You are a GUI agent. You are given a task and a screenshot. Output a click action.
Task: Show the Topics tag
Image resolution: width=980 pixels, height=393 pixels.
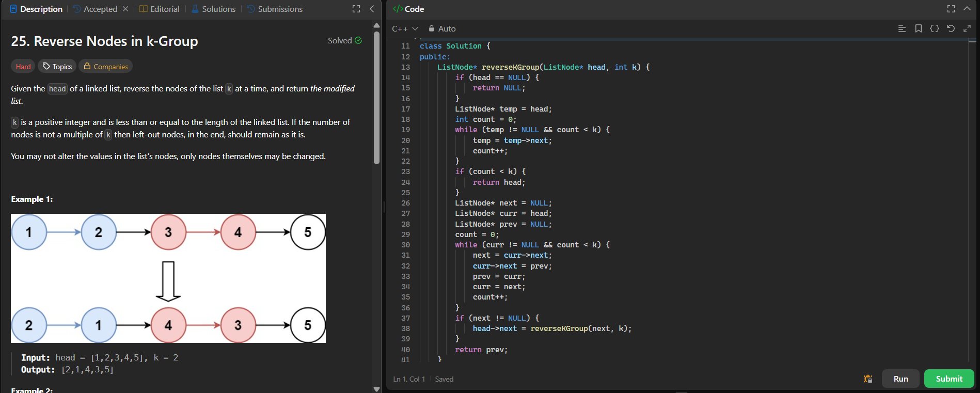coord(57,67)
